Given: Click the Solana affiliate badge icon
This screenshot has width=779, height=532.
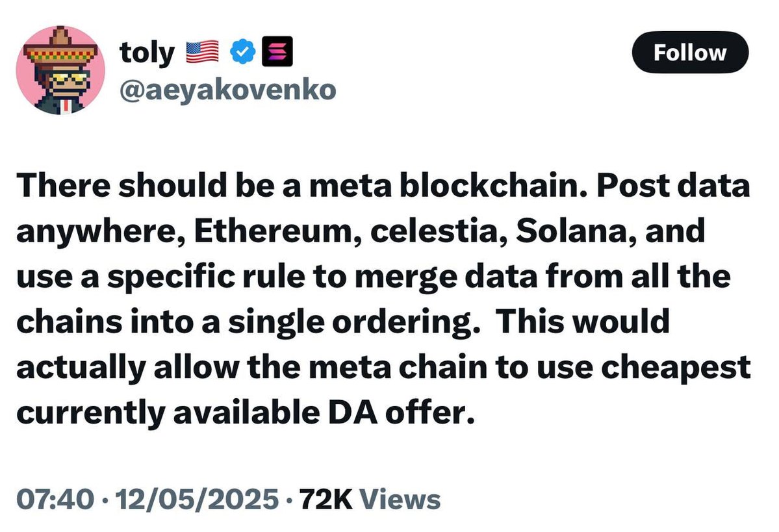Looking at the screenshot, I should (277, 52).
